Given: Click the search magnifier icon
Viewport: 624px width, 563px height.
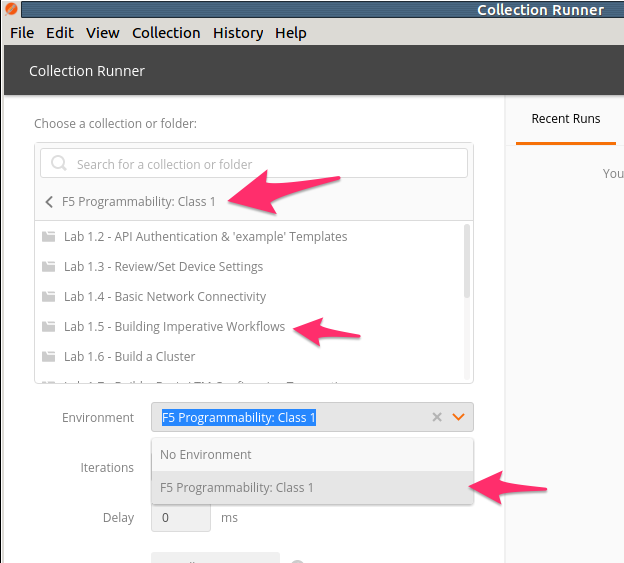Looking at the screenshot, I should (x=59, y=163).
